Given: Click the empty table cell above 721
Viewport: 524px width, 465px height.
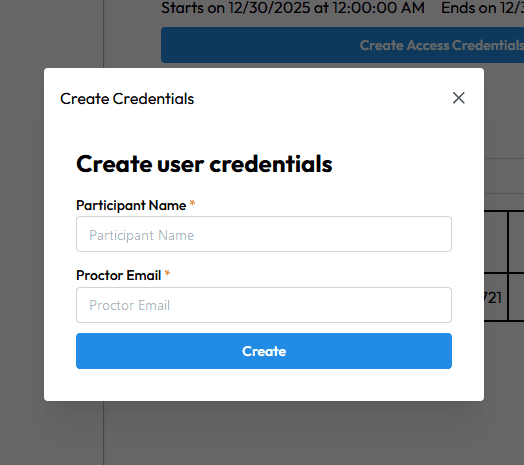Looking at the screenshot, I should pyautogui.click(x=496, y=242).
